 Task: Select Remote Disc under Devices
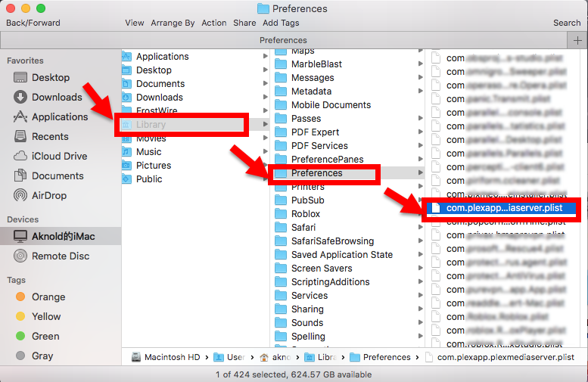[60, 256]
